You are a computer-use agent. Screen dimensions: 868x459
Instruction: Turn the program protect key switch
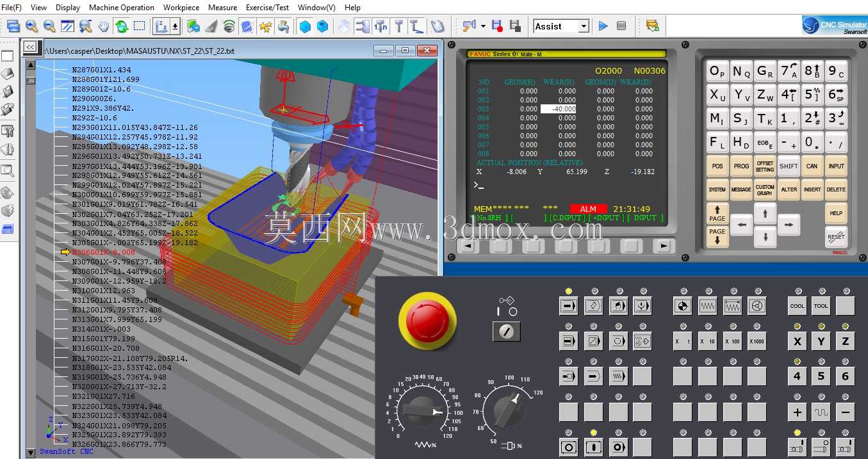tap(506, 331)
